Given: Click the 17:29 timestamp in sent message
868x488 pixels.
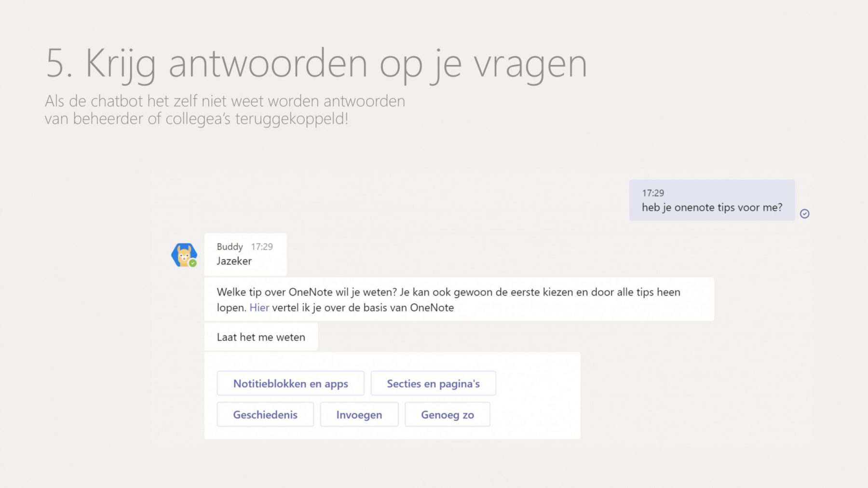Looking at the screenshot, I should tap(653, 193).
